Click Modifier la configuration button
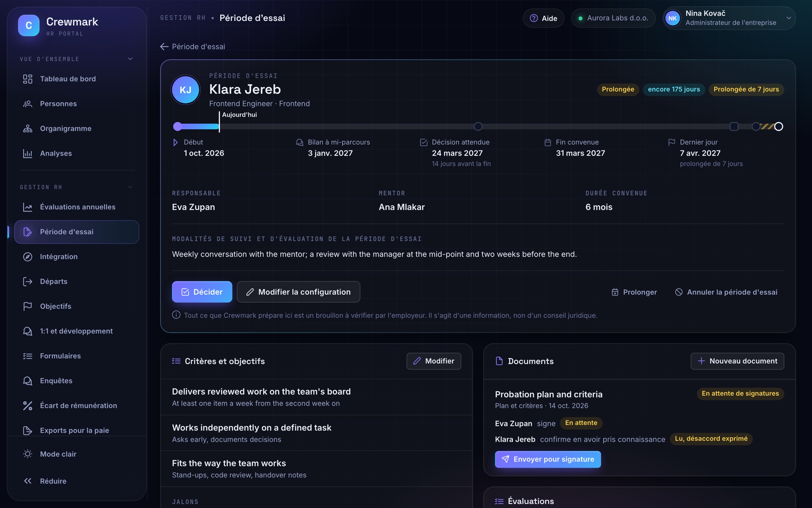 [299, 292]
